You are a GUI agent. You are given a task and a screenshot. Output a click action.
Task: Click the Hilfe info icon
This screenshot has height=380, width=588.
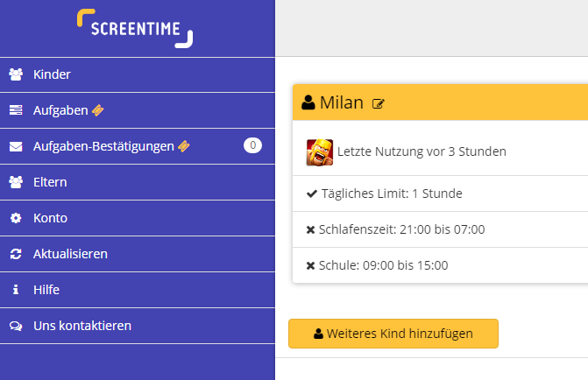pos(16,290)
